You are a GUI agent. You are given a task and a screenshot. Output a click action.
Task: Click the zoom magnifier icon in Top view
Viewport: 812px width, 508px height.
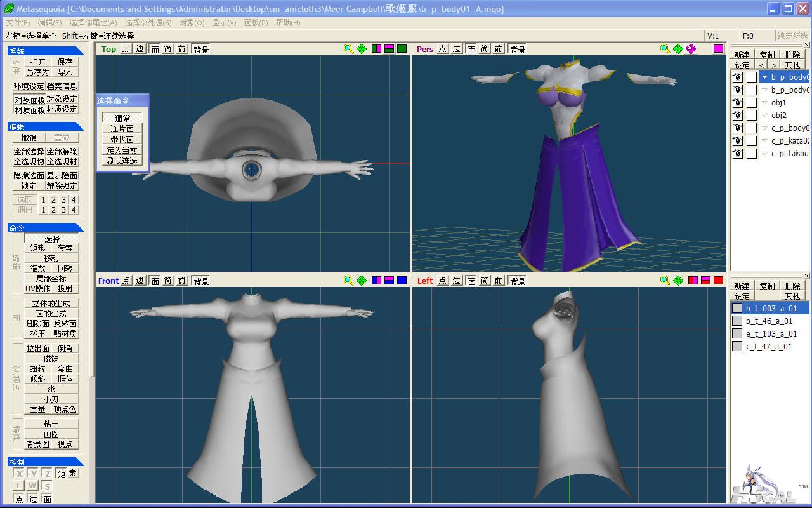[348, 49]
